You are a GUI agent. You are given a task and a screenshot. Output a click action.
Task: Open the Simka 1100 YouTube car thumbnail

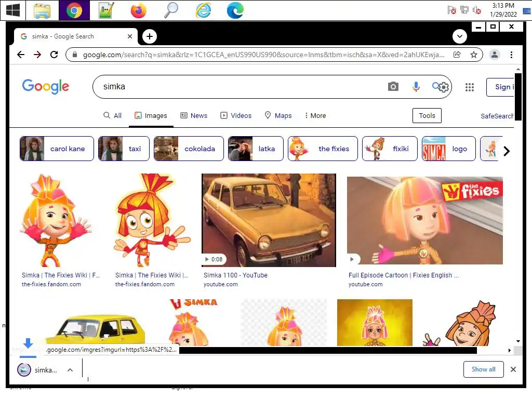tap(269, 220)
